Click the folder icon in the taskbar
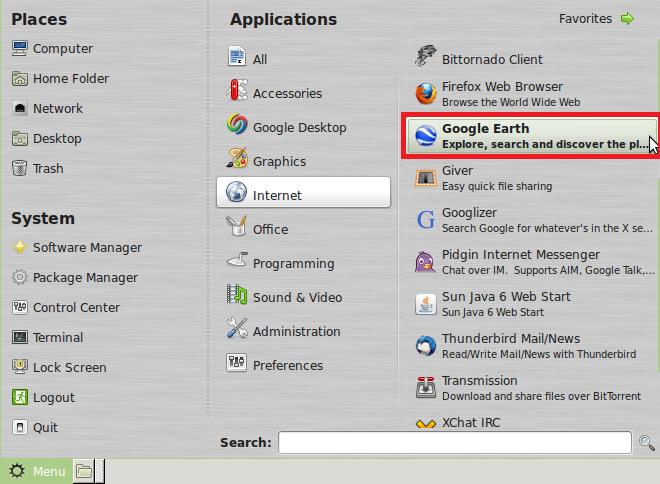 (x=84, y=471)
